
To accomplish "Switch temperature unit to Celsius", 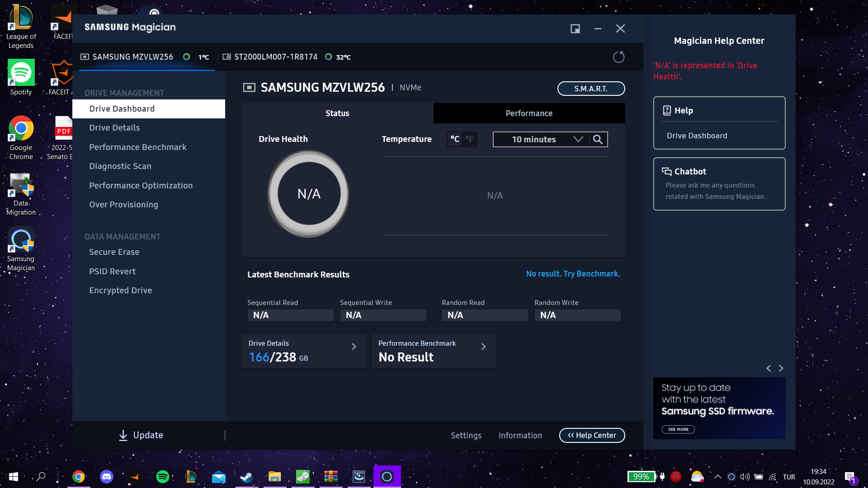I will 455,139.
